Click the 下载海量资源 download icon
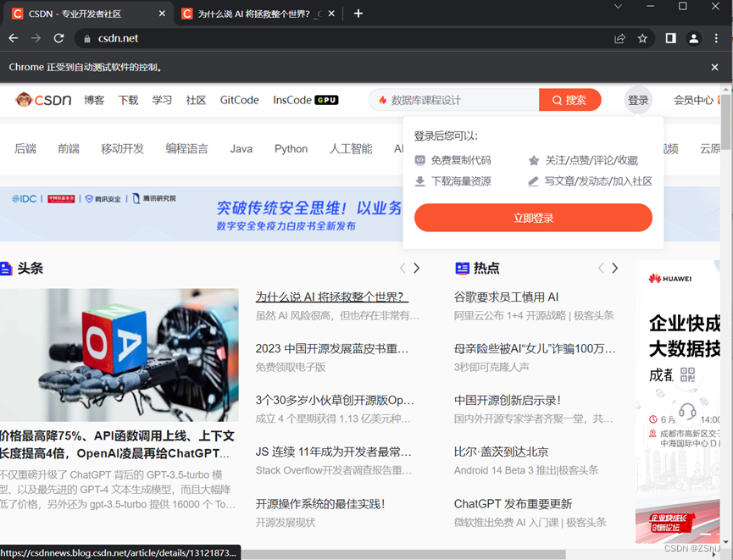 point(419,181)
